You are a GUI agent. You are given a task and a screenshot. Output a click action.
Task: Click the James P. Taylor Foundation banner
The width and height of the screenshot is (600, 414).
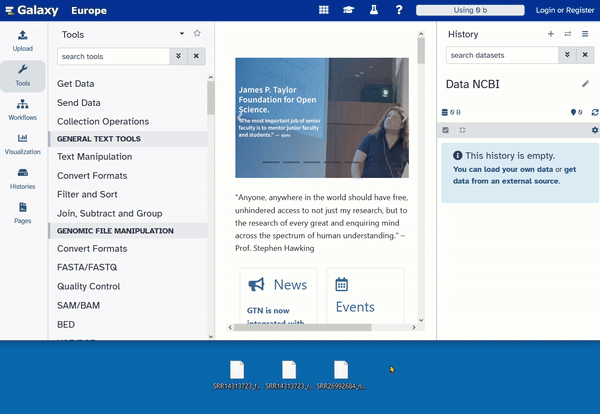(322, 118)
